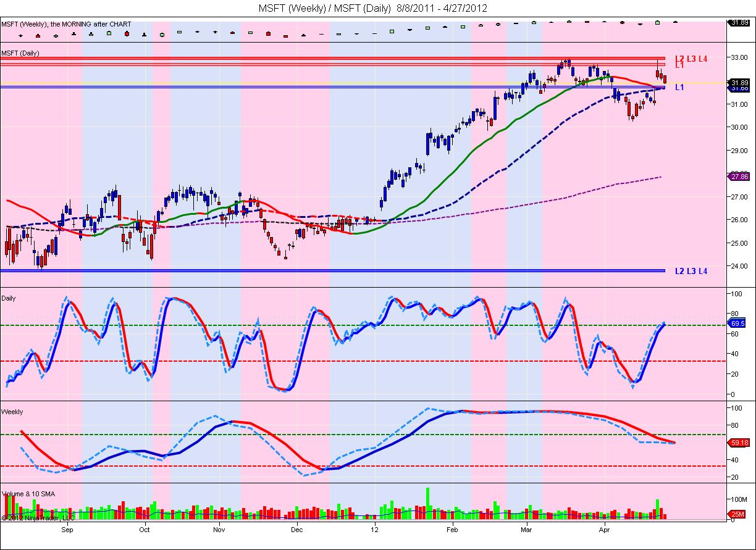This screenshot has height=550, width=756.
Task: Click the blue 'L2 L3 L4' support label
Action: pos(691,271)
